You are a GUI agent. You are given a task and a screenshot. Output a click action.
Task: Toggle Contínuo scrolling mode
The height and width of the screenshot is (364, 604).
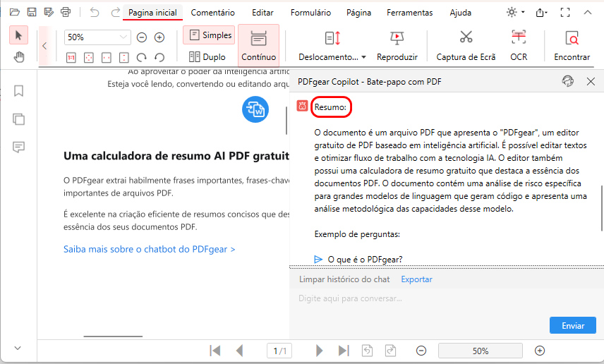(258, 44)
